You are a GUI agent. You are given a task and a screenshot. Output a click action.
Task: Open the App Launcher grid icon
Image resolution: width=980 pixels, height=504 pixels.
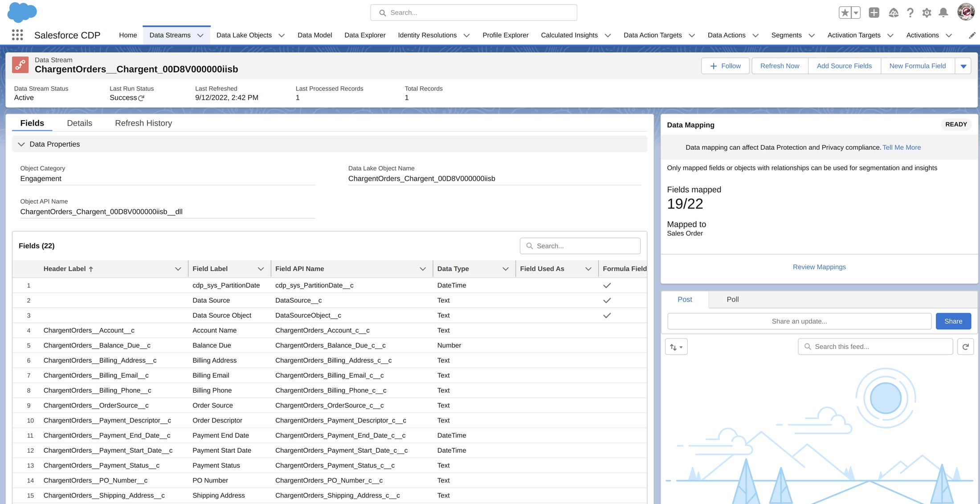17,35
